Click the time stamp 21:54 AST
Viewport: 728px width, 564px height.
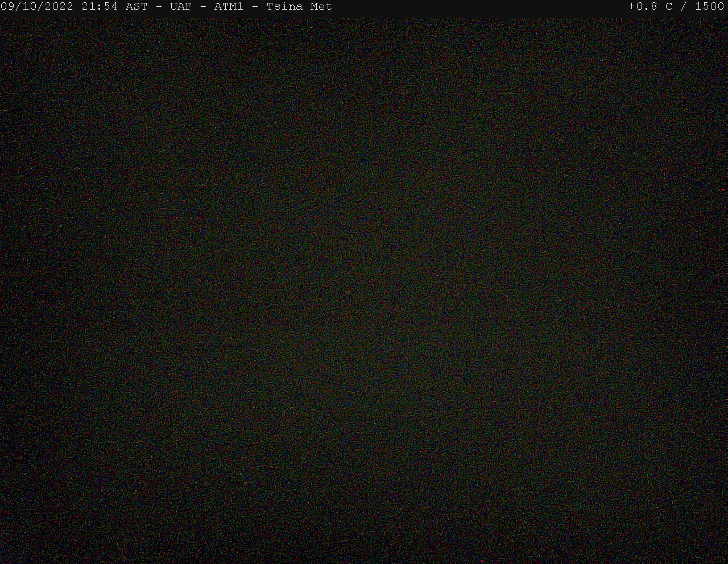[x=114, y=7]
